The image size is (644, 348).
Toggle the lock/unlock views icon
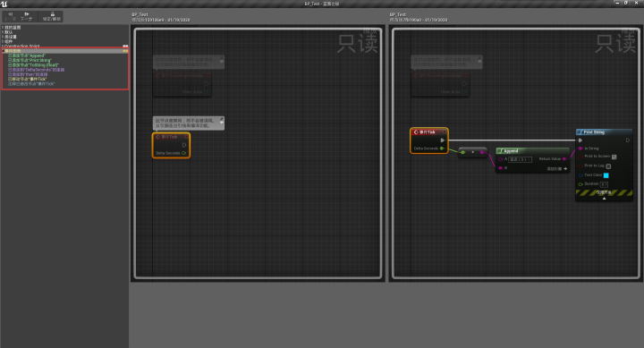[52, 16]
